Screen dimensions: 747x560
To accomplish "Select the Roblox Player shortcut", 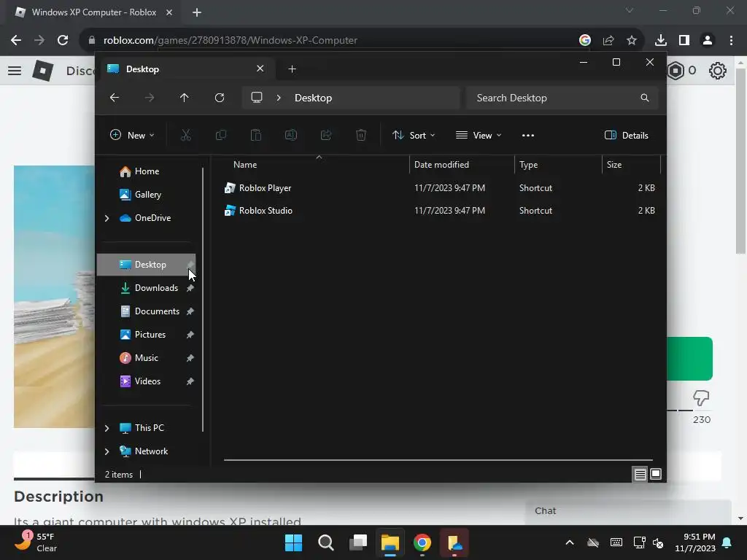I will click(x=265, y=188).
